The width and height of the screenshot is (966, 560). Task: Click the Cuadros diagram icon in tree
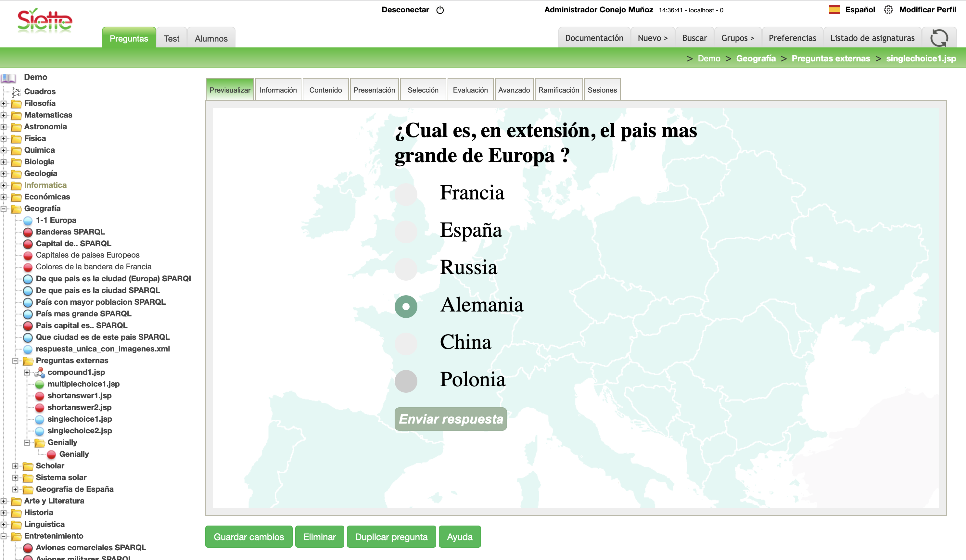(x=16, y=91)
